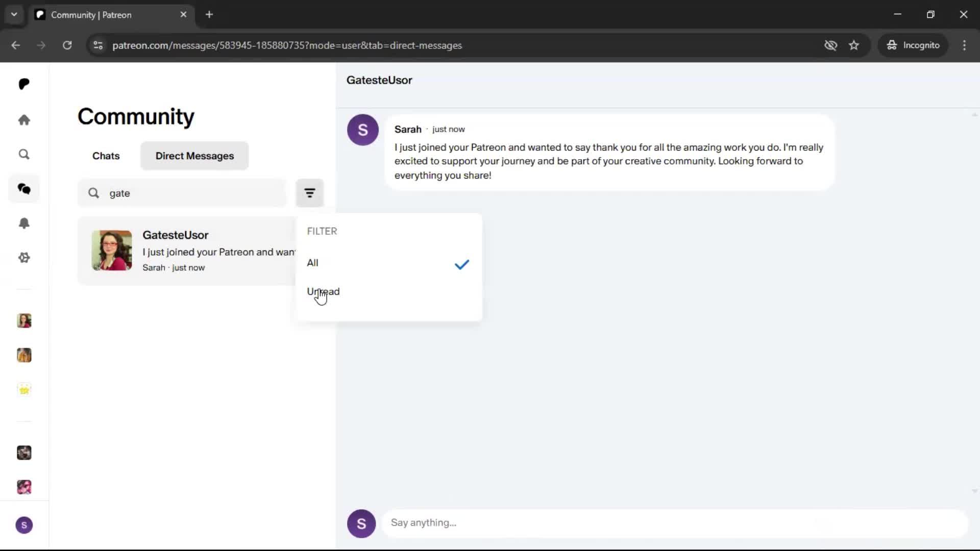This screenshot has height=551, width=980.
Task: Go to Home in sidebar
Action: pyautogui.click(x=24, y=120)
